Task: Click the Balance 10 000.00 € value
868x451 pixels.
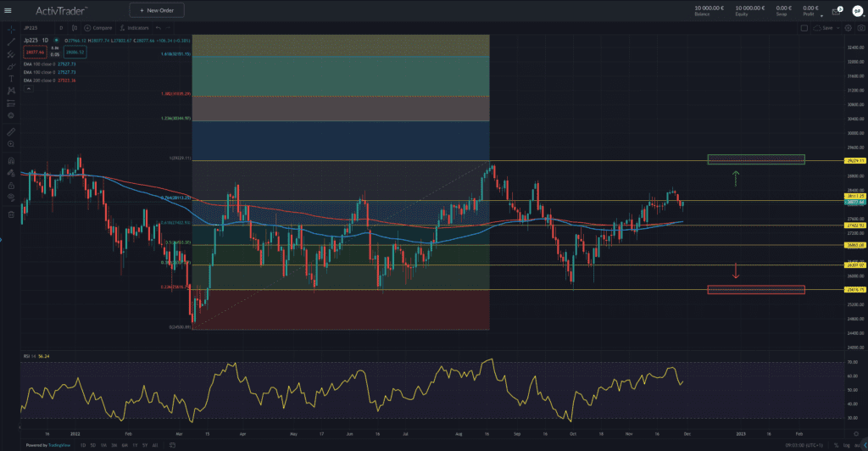Action: point(709,8)
